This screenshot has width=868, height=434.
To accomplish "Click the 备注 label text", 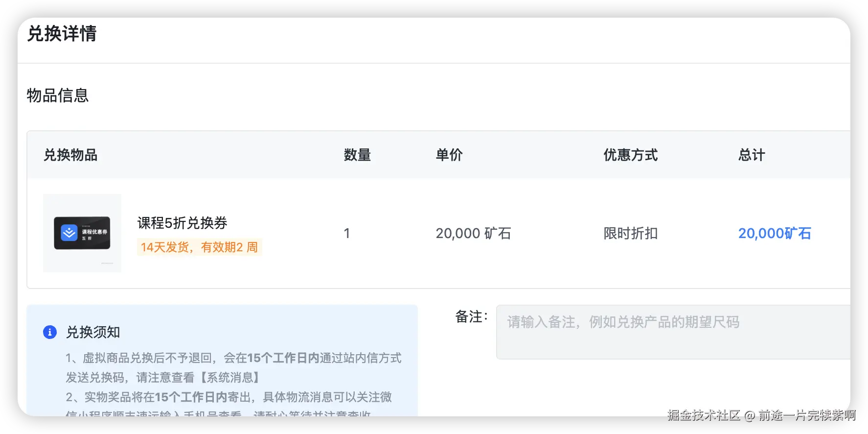I will pyautogui.click(x=471, y=316).
